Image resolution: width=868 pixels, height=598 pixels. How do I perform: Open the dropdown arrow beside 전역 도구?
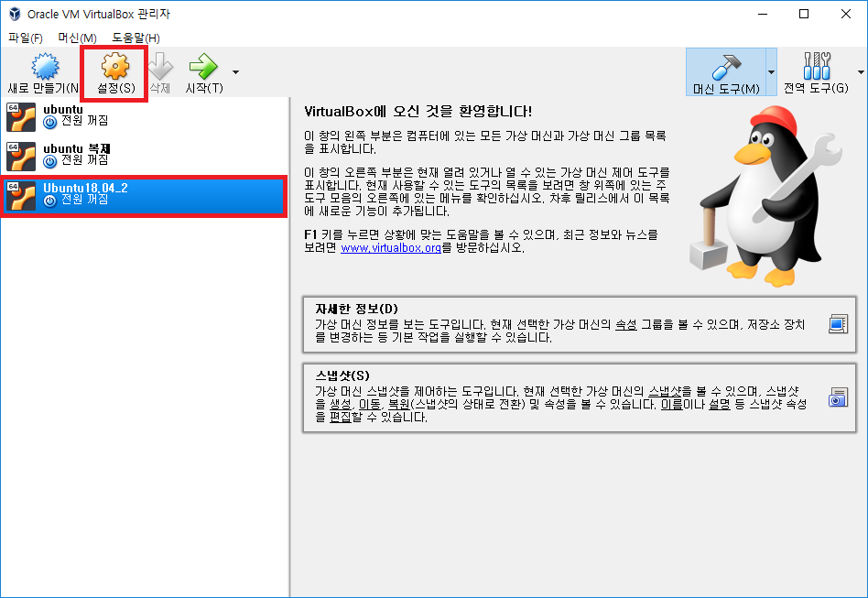click(x=861, y=72)
